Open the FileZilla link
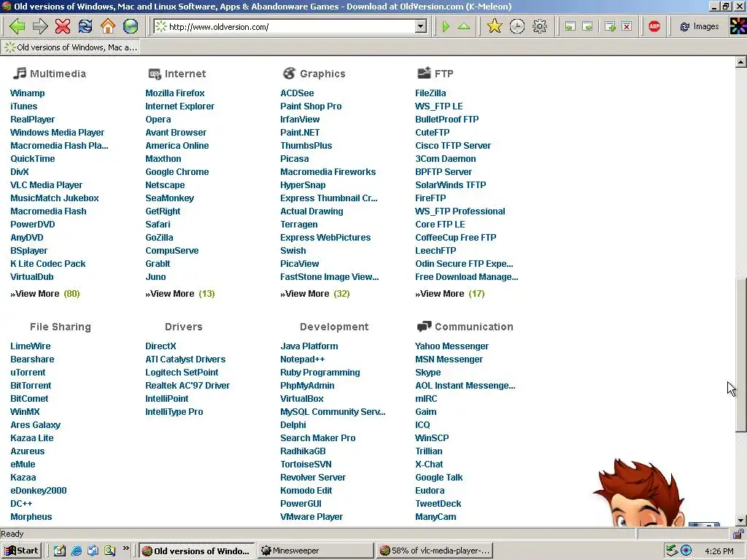 [430, 93]
